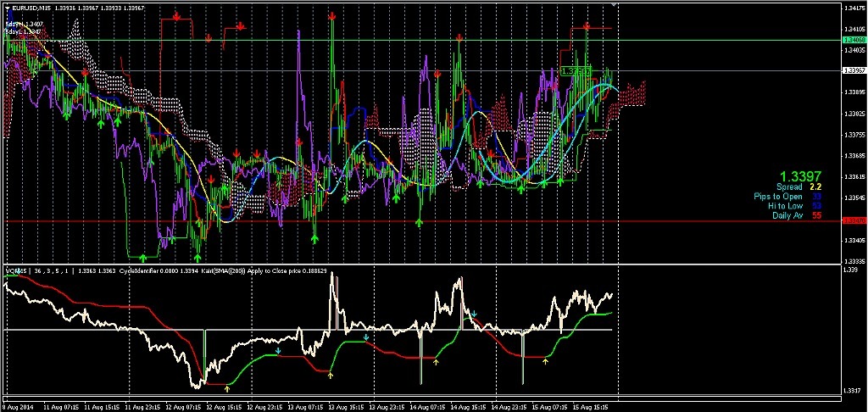Click the cyan down arrow near 12 Aug 23:15
868x412 pixels.
[x=278, y=350]
